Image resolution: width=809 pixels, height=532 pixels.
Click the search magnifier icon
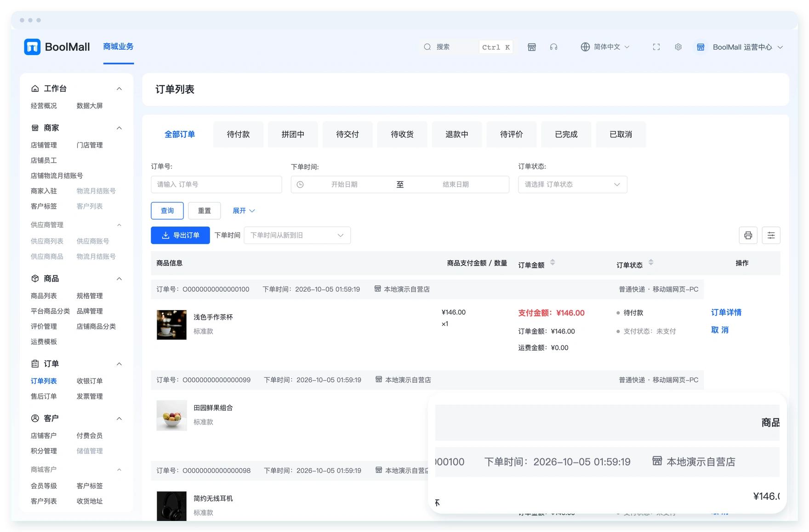pos(427,47)
